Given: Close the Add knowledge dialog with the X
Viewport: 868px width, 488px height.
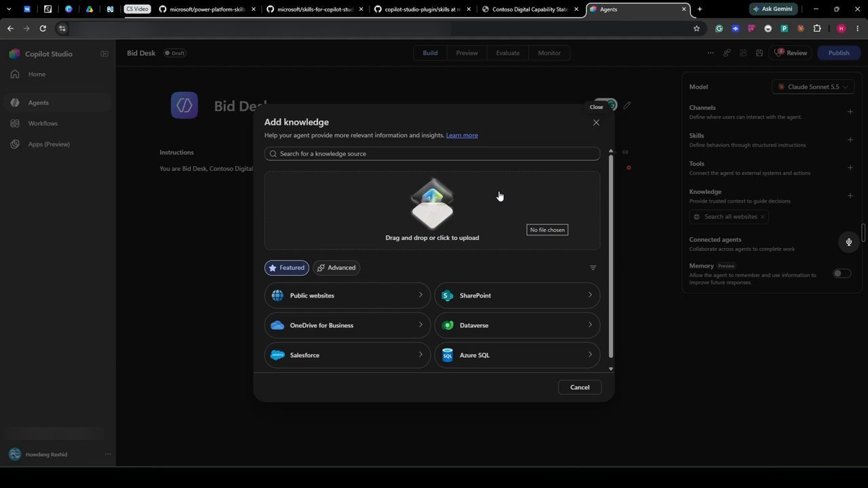Looking at the screenshot, I should point(596,123).
